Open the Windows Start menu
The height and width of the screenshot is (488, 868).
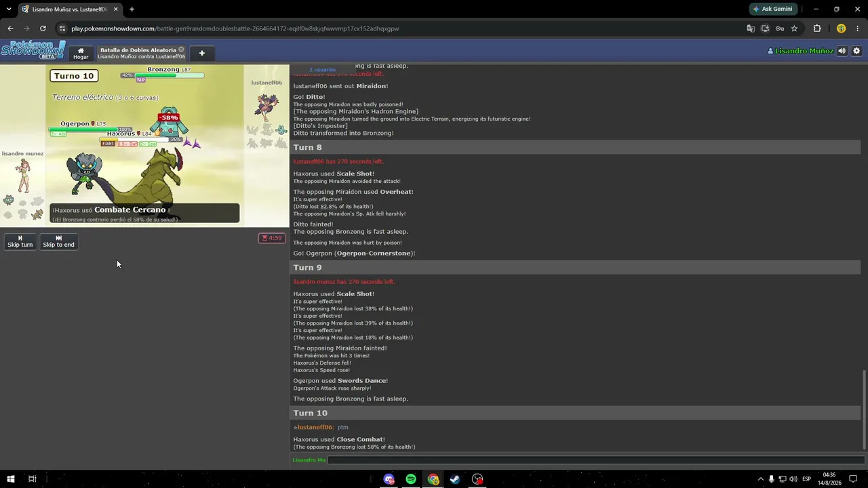click(x=10, y=479)
